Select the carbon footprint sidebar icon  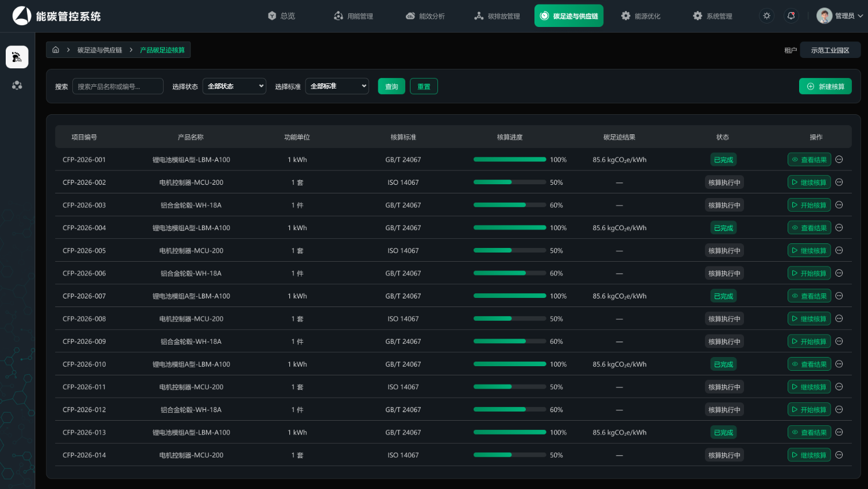point(17,57)
